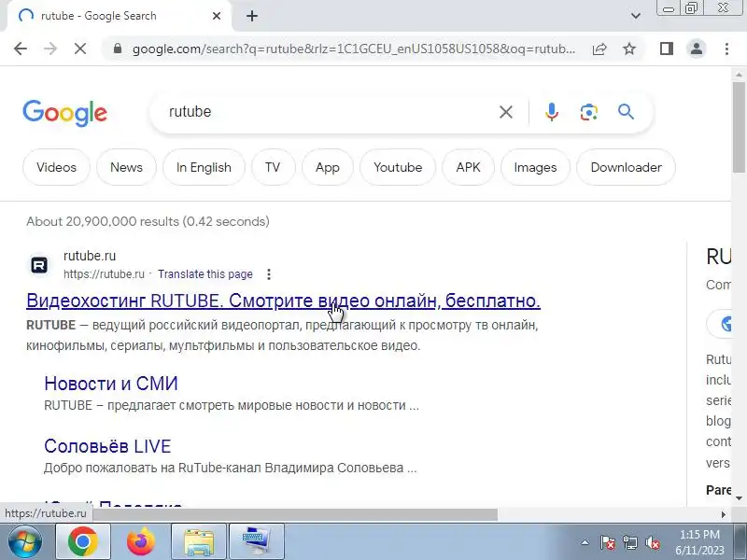Click the rutube search input field
The image size is (747, 560).
329,112
